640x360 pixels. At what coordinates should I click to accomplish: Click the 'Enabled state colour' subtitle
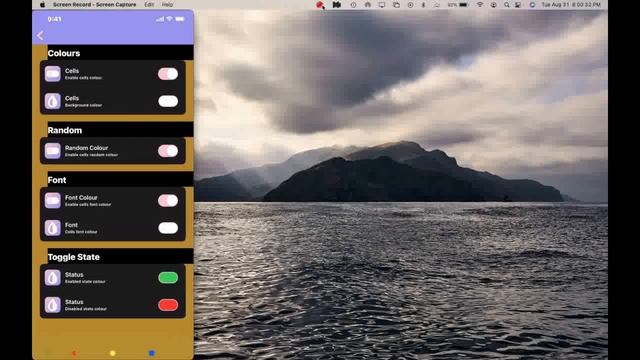coord(85,282)
